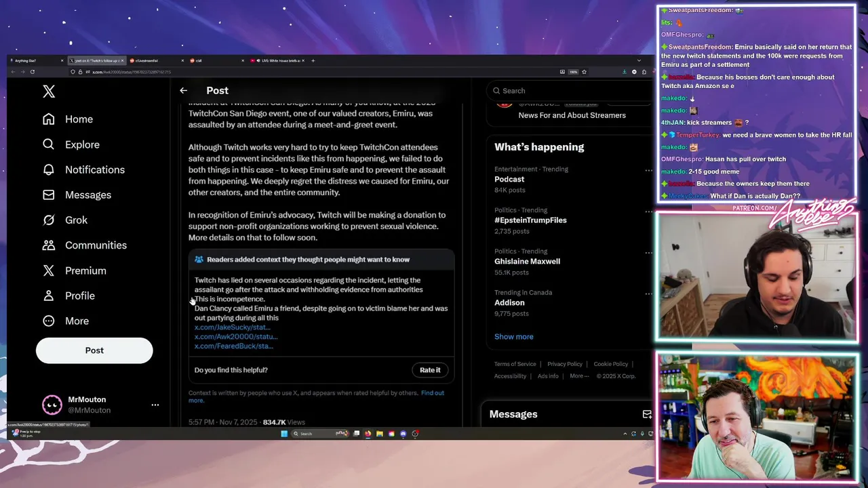Open the x.com/Awk20000/statu... link

point(236,337)
